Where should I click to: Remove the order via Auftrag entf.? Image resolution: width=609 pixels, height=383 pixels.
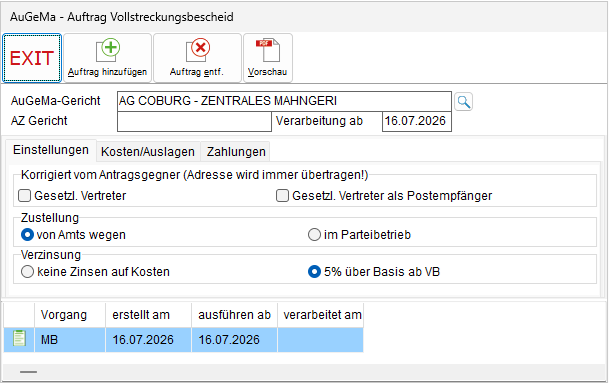[197, 58]
